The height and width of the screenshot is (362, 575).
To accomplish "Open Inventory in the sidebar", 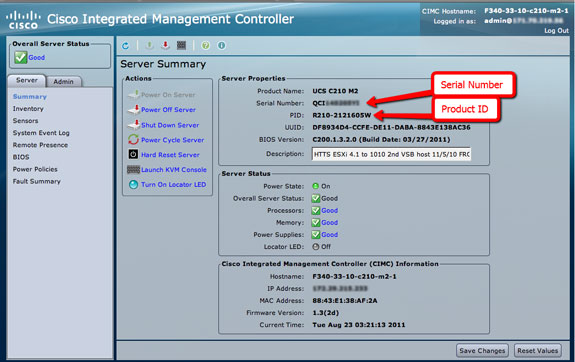I will pos(28,109).
